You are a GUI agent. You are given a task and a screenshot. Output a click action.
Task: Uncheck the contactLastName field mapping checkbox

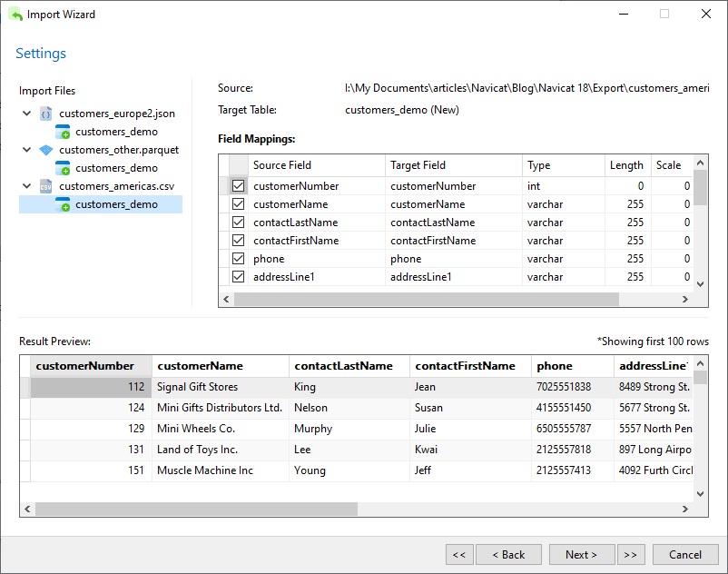(238, 222)
